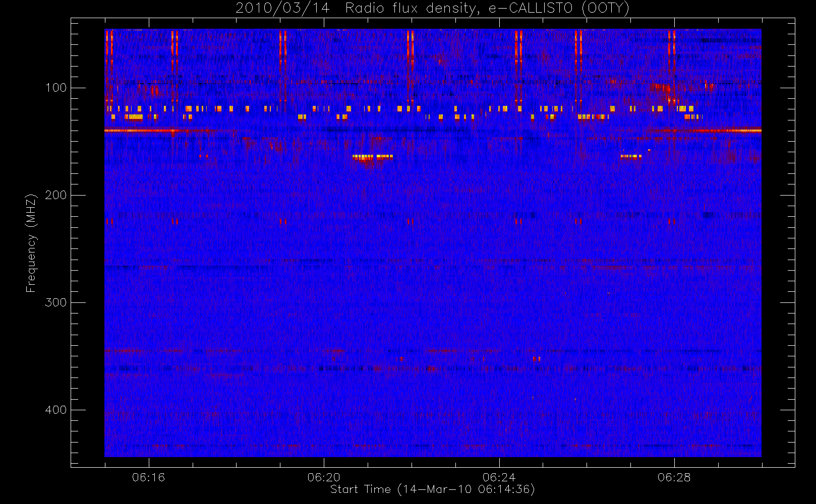Click the 400 MHz tick label
Image resolution: width=816 pixels, height=504 pixels.
tap(55, 410)
